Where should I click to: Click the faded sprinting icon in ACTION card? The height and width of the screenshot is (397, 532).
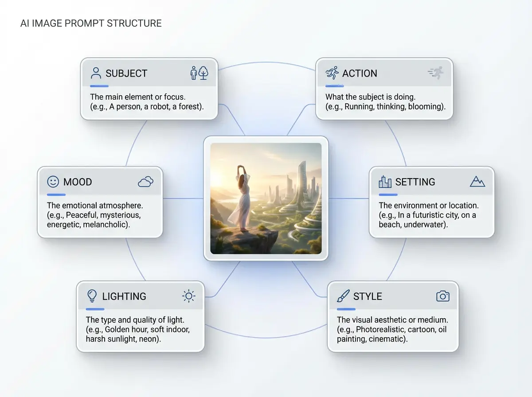coord(435,73)
